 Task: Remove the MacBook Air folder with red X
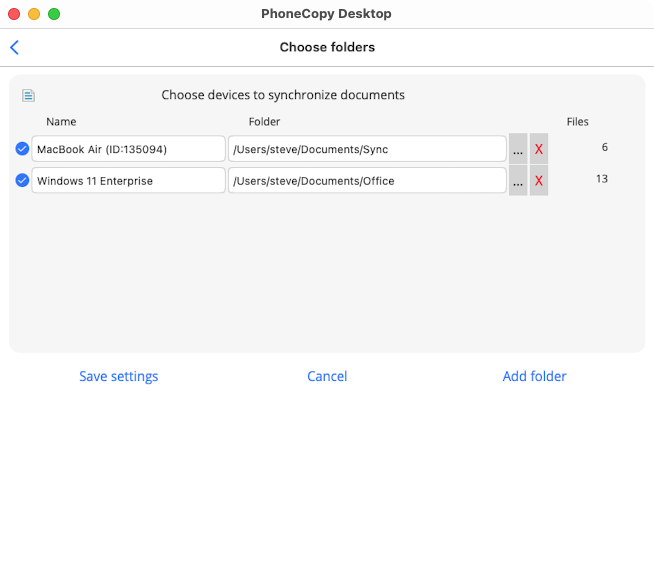click(539, 149)
